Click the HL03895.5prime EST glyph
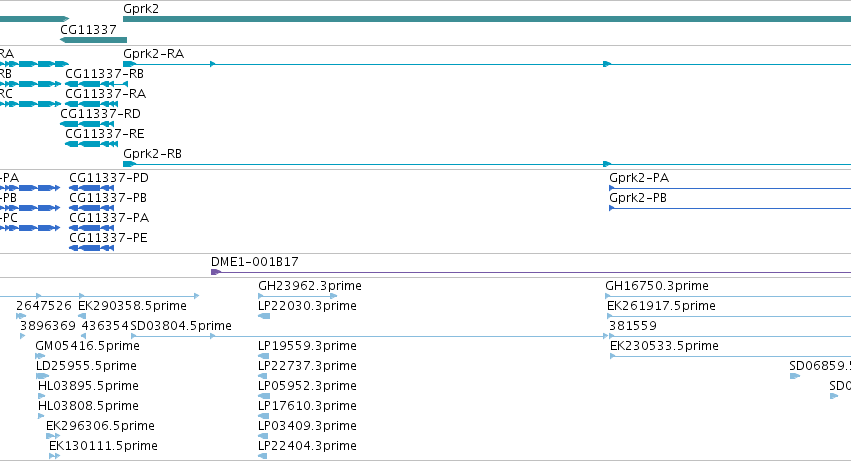This screenshot has width=851, height=461. click(41, 396)
